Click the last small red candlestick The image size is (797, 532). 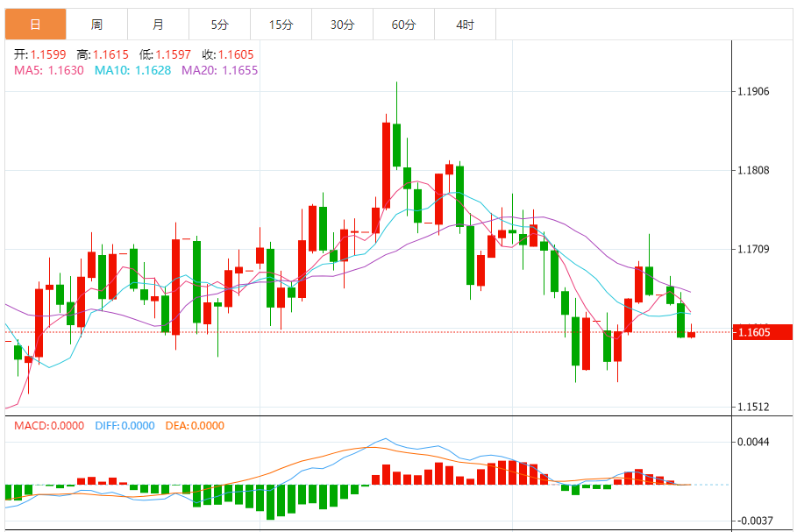pos(691,334)
